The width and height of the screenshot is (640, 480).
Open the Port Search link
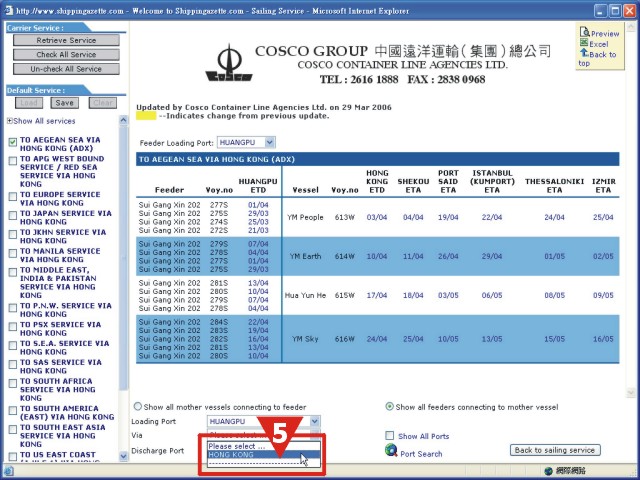(x=421, y=454)
